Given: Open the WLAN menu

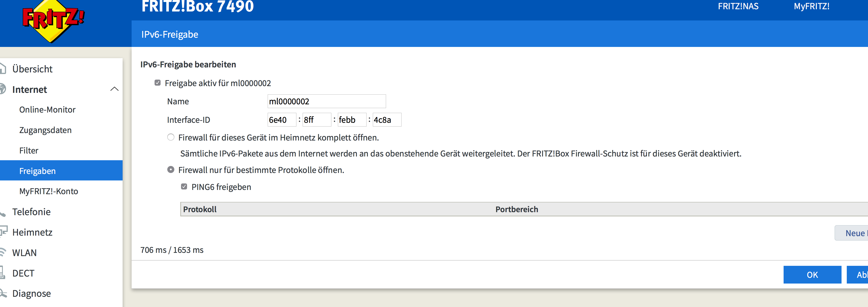Looking at the screenshot, I should click(24, 253).
